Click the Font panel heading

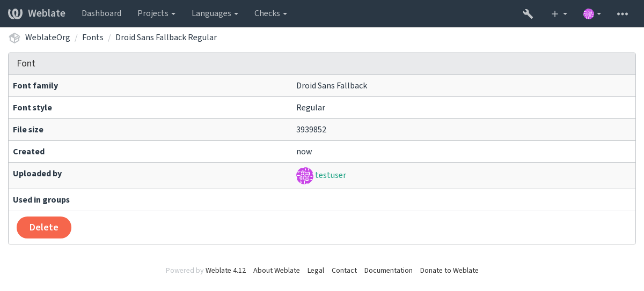coord(322,64)
